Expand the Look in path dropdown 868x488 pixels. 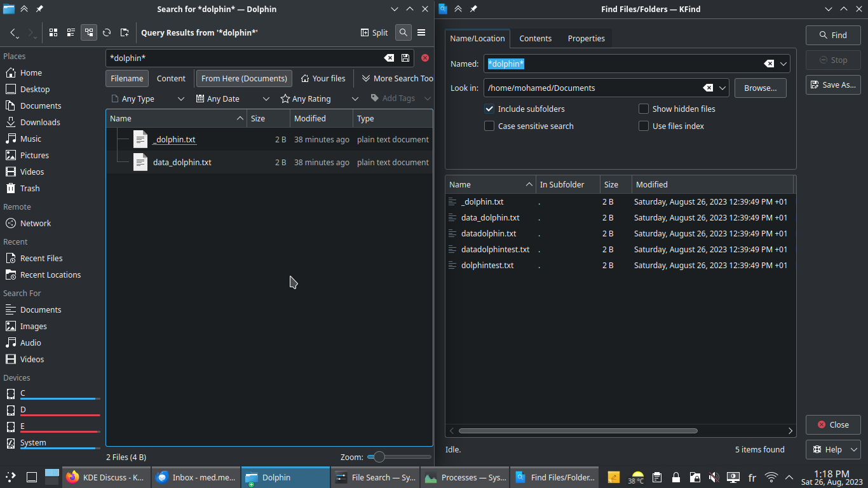pyautogui.click(x=722, y=88)
